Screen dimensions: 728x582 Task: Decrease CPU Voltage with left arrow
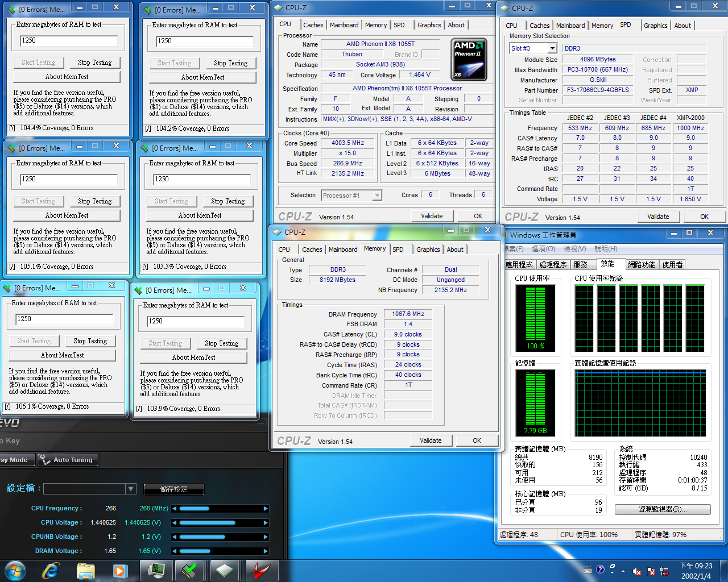174,523
